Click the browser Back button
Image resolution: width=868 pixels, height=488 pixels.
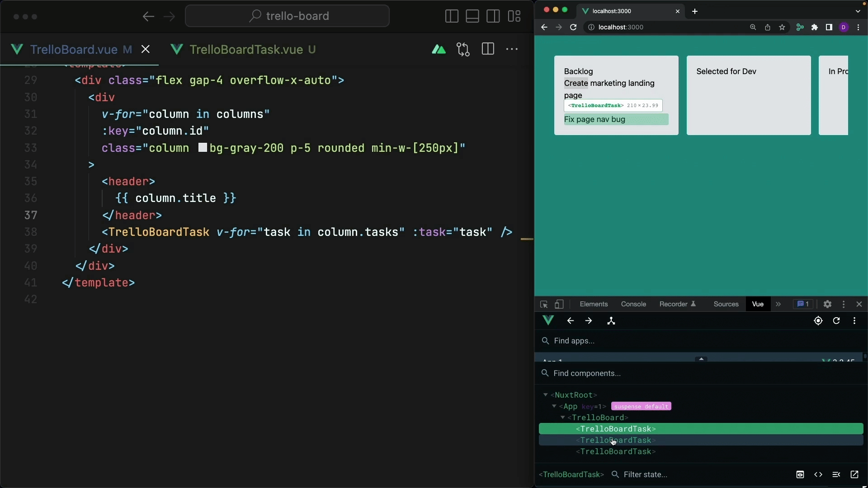pos(544,28)
